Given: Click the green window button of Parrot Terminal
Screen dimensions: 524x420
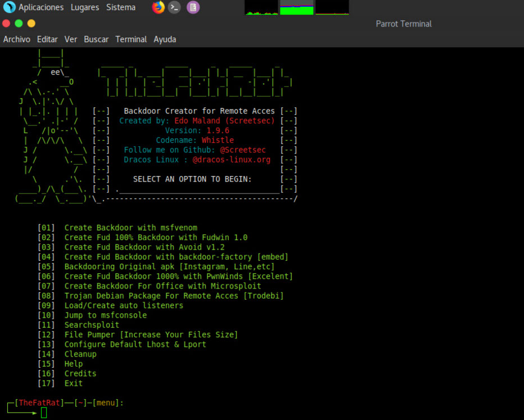Looking at the screenshot, I should click(x=19, y=24).
